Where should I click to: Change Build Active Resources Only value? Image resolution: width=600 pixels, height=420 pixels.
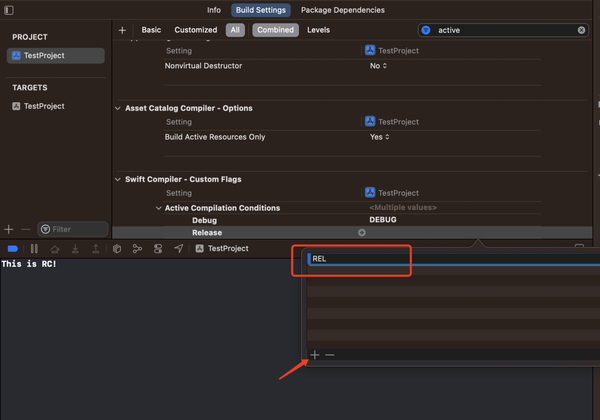point(379,137)
